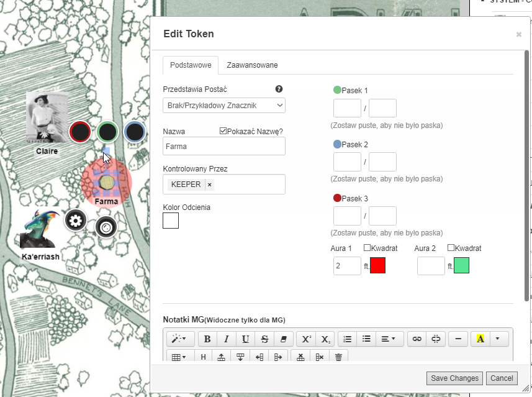Image resolution: width=532 pixels, height=397 pixels.
Task: Enable Kwadrat checkbox for Aura 2
Action: coord(451,248)
